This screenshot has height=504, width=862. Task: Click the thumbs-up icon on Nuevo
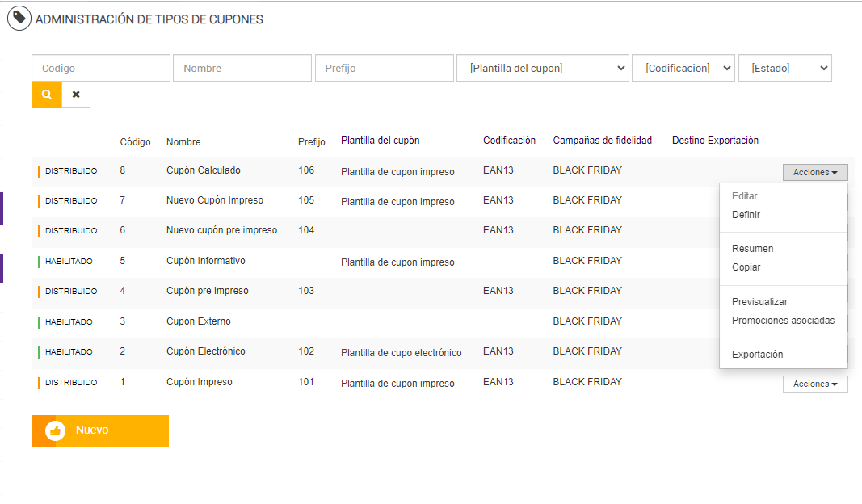click(55, 430)
